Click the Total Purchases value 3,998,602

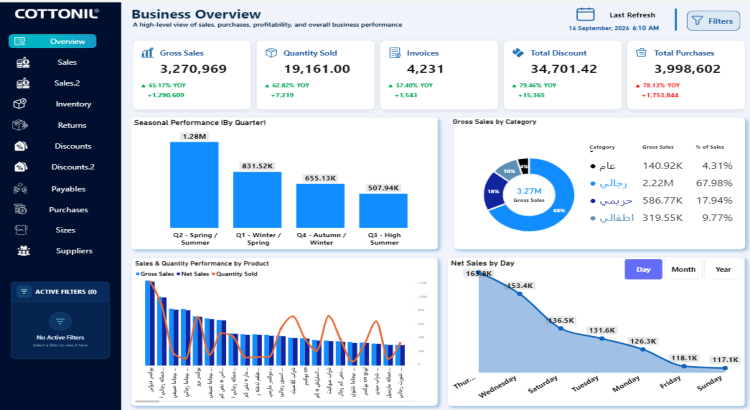coord(687,69)
